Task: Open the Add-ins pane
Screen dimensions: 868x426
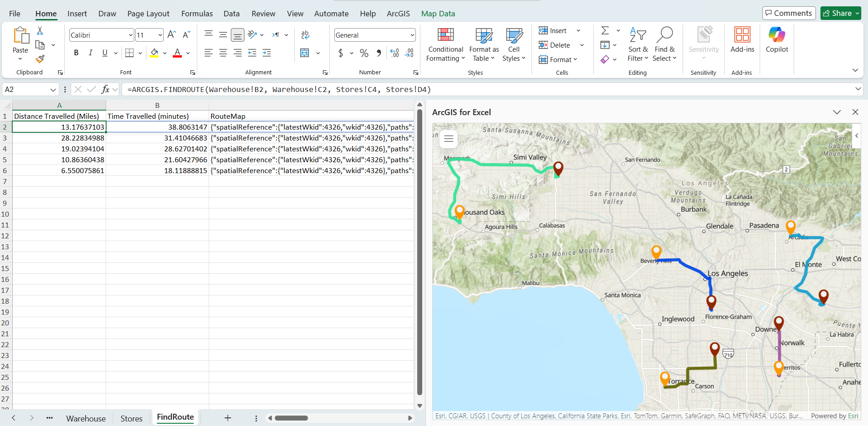Action: [x=742, y=40]
